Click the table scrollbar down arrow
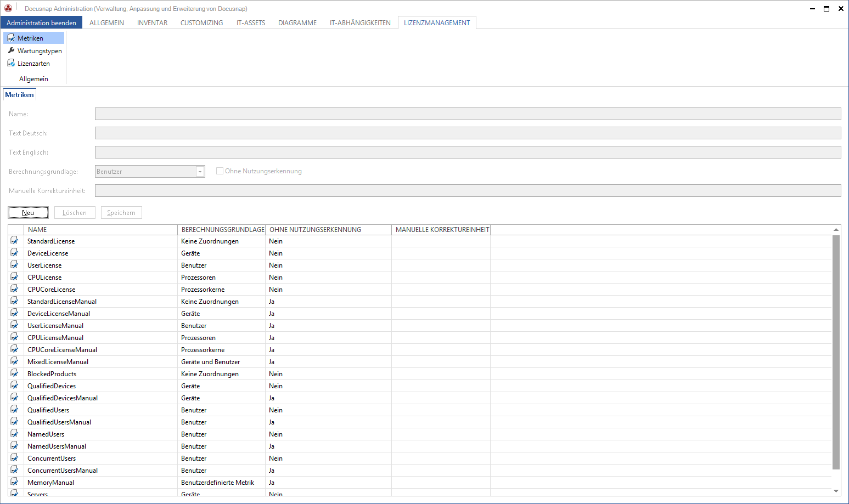This screenshot has height=504, width=849. 836,491
